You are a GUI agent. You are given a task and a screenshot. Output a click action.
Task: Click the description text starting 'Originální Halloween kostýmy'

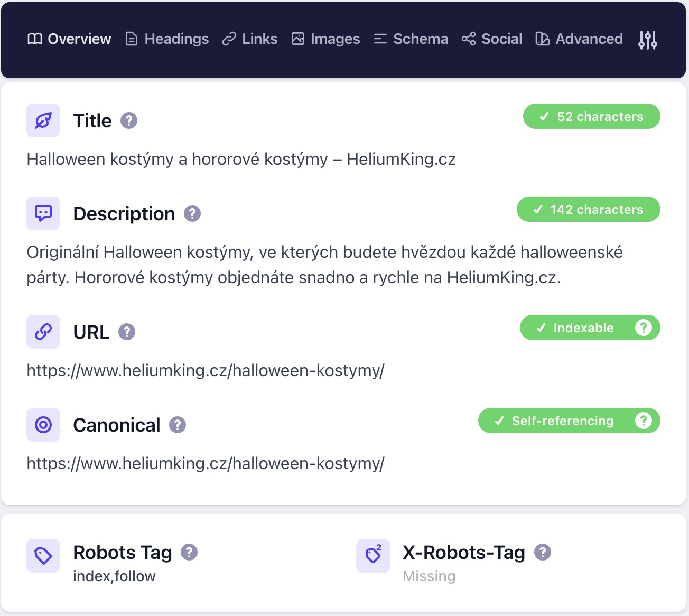[x=324, y=265]
